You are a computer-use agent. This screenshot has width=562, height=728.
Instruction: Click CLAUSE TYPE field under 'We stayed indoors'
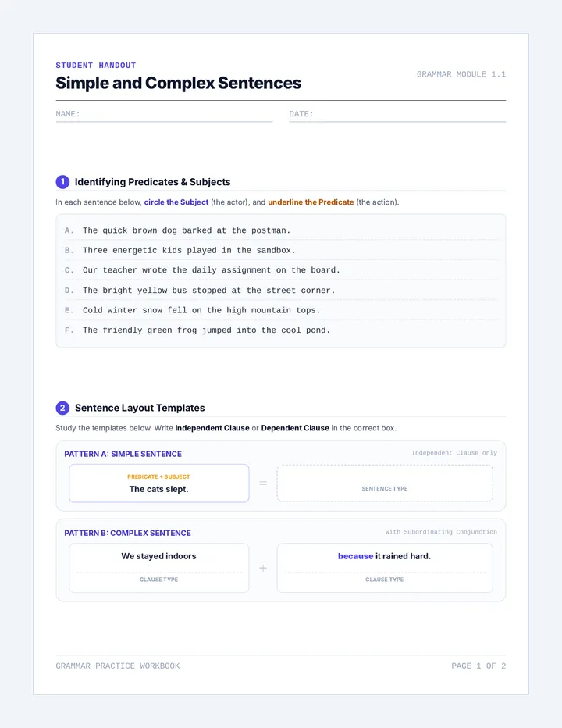[158, 580]
